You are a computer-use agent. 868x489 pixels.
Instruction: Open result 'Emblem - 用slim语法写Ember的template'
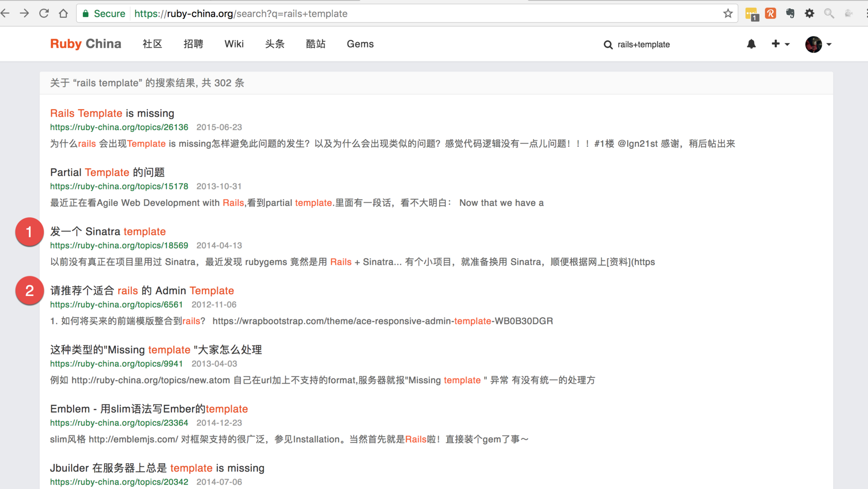149,409
